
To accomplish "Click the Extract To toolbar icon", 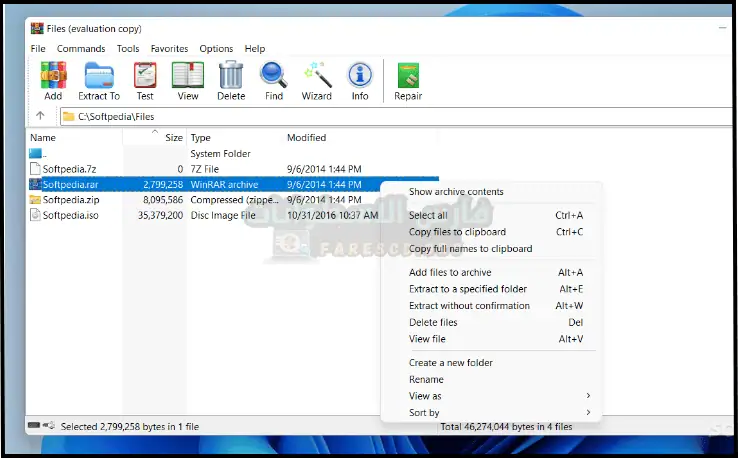I will (99, 80).
